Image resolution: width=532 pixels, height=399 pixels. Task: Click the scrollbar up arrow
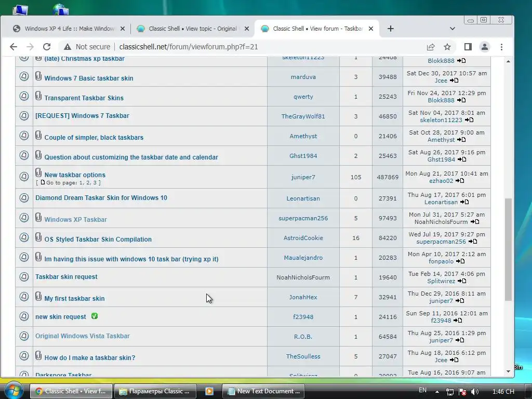coord(508,61)
